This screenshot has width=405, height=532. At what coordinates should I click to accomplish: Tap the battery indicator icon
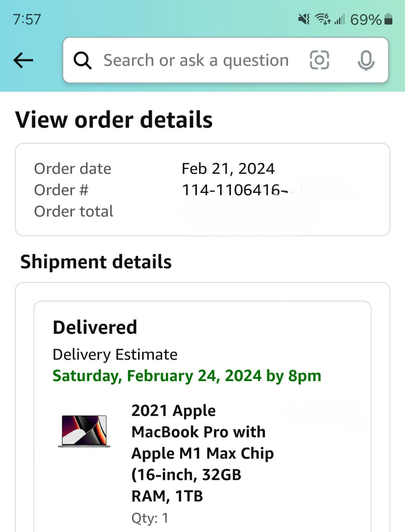point(389,20)
